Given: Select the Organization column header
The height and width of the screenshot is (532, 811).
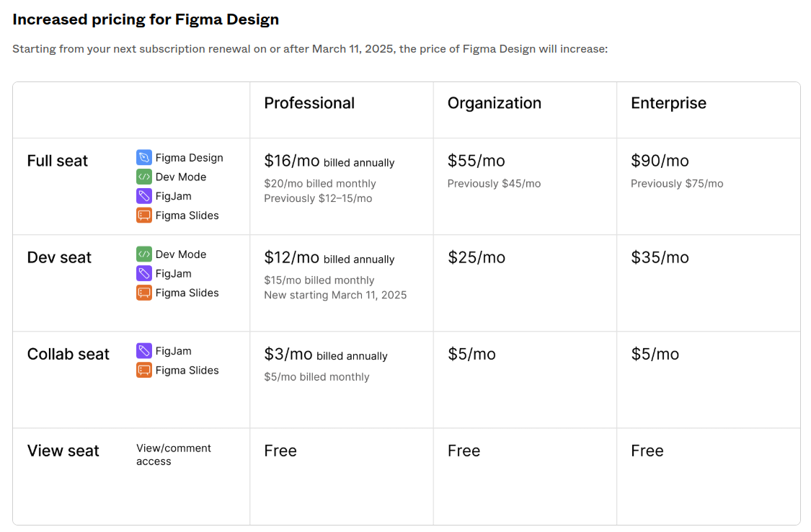Looking at the screenshot, I should point(494,103).
